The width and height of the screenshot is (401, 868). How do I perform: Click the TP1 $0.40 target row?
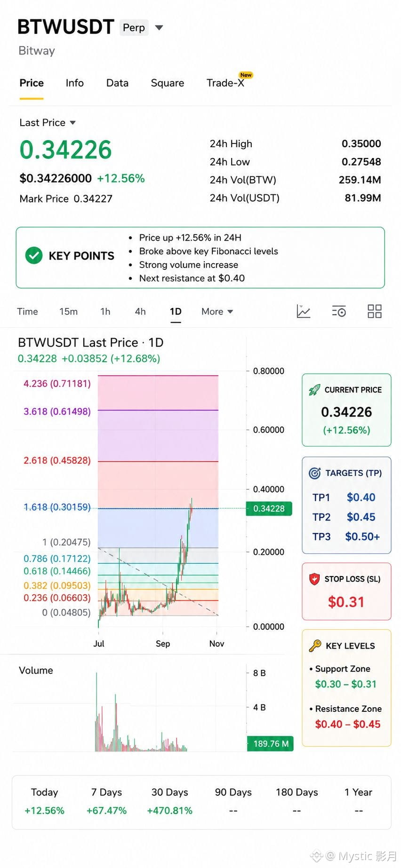point(344,497)
